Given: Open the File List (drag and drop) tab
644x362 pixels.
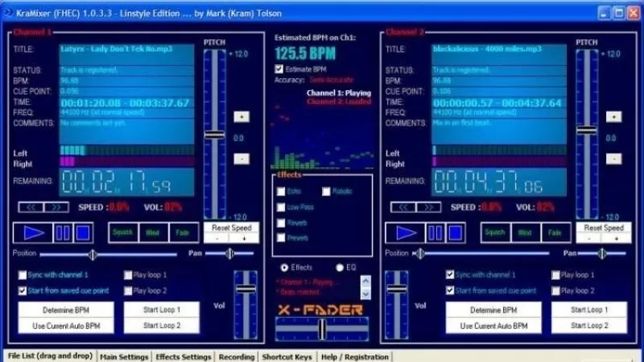Looking at the screenshot, I should coord(50,356).
